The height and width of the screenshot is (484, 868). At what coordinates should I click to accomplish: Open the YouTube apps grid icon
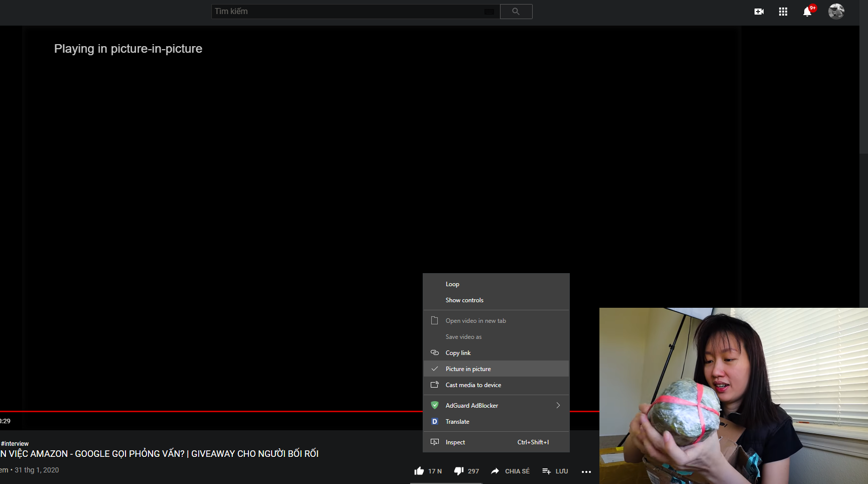[783, 12]
